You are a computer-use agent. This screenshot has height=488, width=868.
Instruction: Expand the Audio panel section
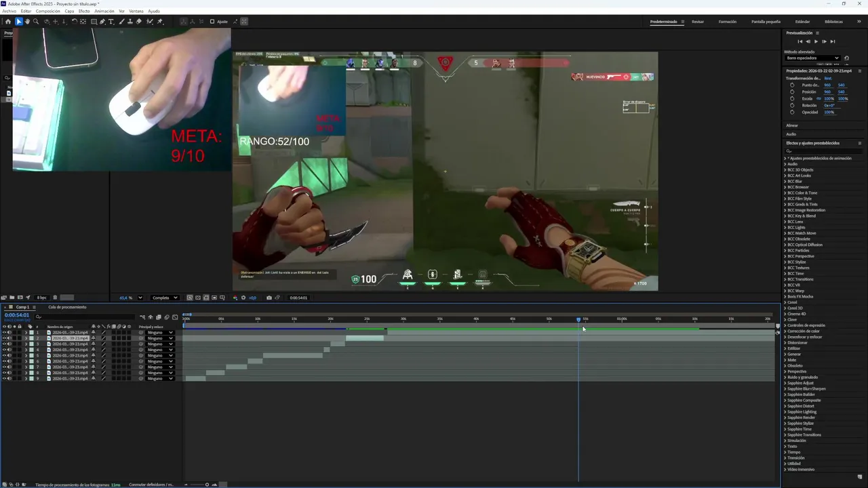pyautogui.click(x=791, y=134)
